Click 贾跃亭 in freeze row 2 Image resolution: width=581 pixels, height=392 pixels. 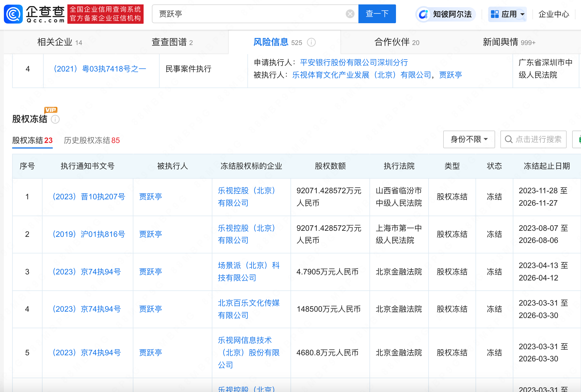pyautogui.click(x=150, y=234)
